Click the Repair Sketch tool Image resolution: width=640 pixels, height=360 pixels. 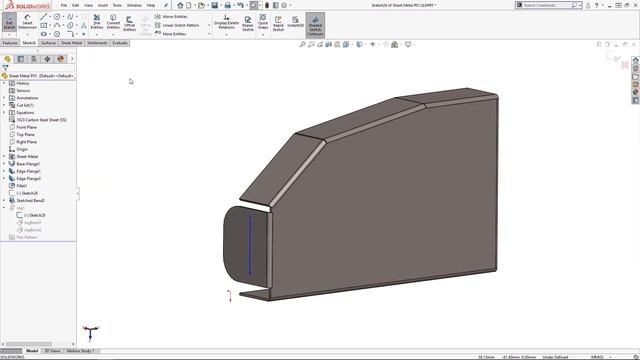click(248, 24)
